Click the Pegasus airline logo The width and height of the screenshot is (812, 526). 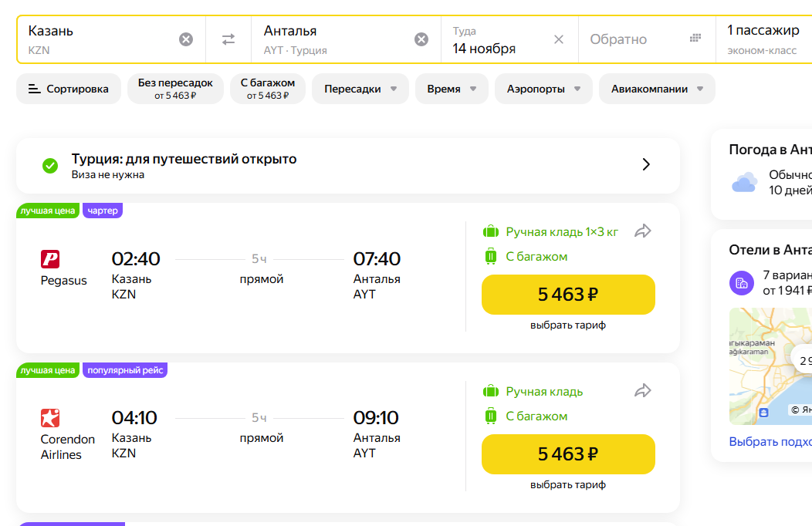tap(50, 258)
